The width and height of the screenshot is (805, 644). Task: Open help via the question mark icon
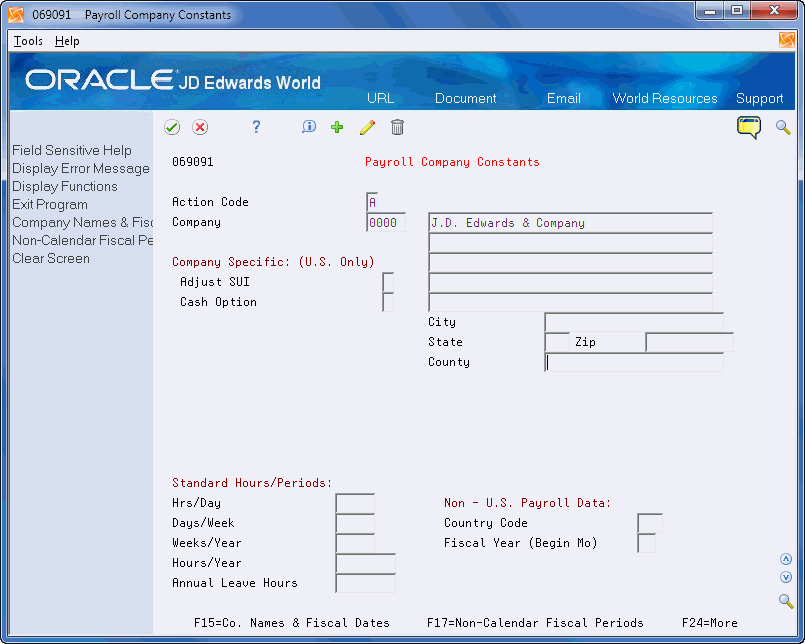(x=256, y=127)
